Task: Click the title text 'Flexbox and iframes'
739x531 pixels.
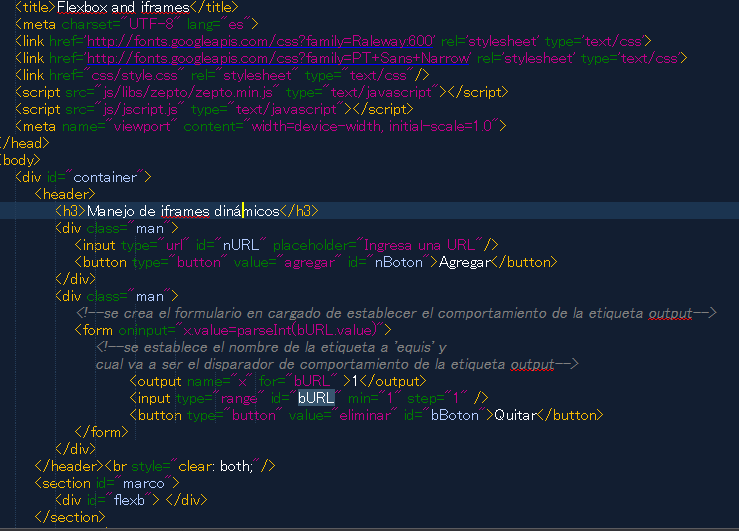Action: [123, 8]
